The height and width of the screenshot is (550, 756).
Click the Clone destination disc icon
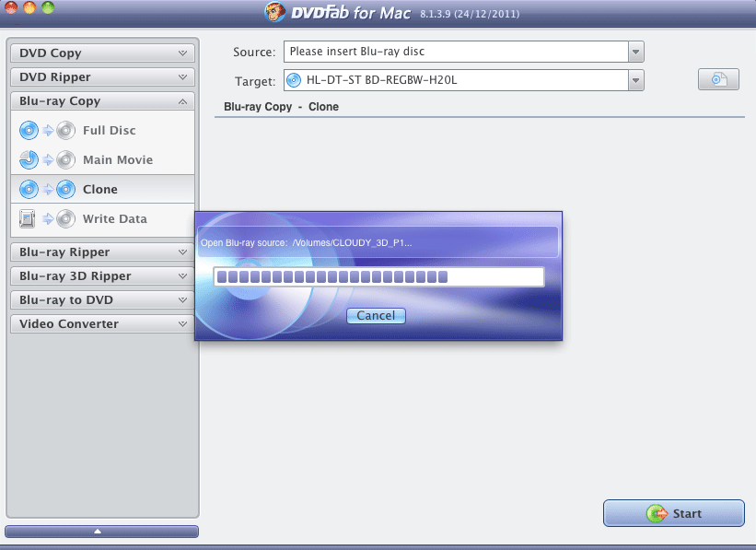coord(66,189)
